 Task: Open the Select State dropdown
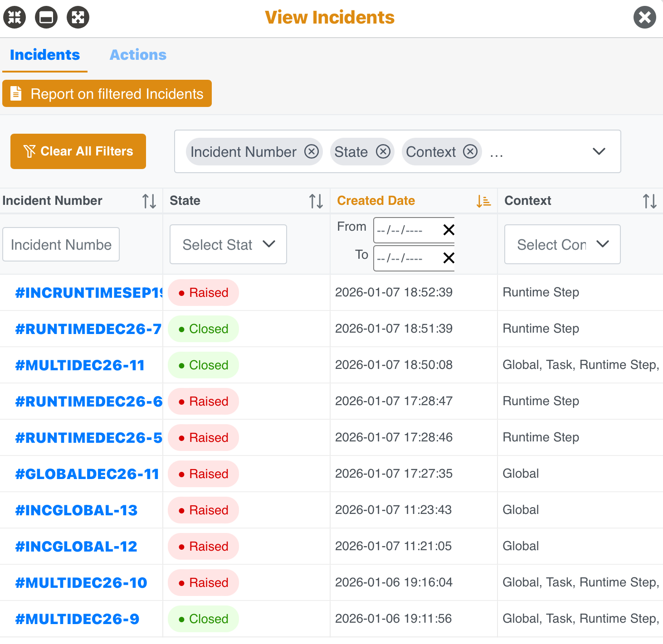[x=228, y=244]
